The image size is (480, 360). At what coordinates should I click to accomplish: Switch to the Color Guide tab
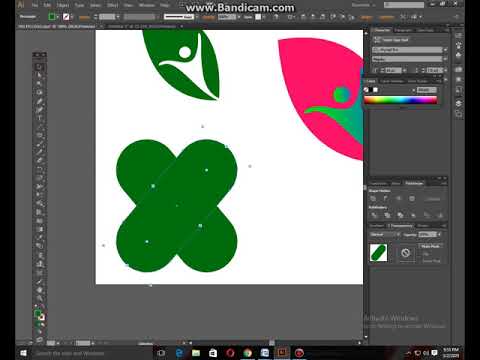[x=392, y=81]
